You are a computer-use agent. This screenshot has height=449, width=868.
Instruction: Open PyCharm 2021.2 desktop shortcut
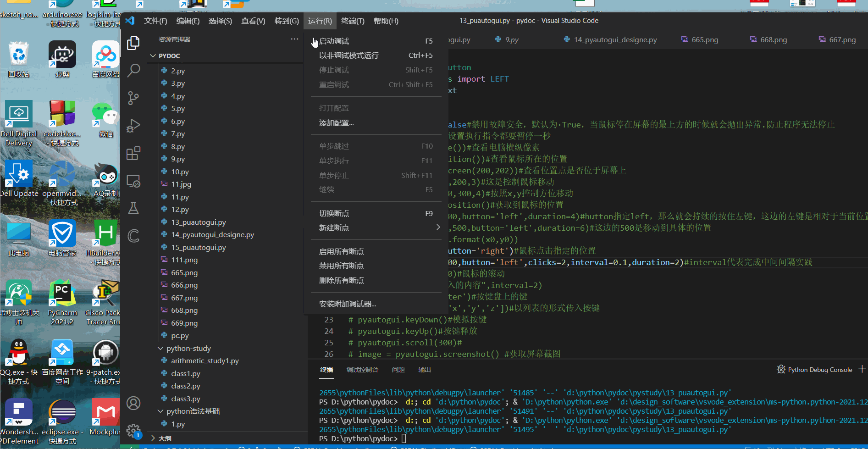pos(62,303)
